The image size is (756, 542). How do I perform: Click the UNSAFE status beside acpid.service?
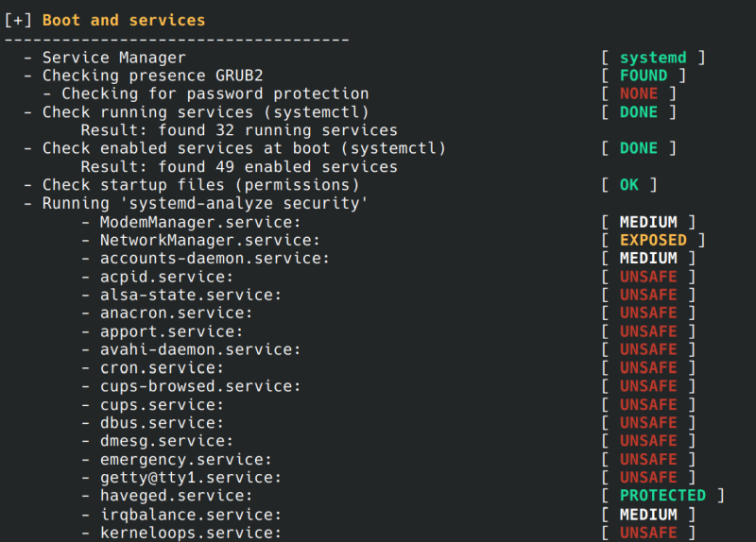pos(648,277)
